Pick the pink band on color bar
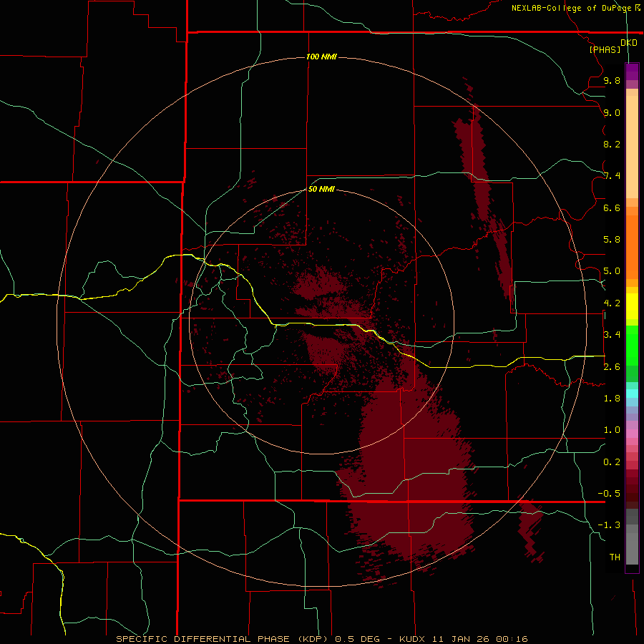 click(632, 434)
